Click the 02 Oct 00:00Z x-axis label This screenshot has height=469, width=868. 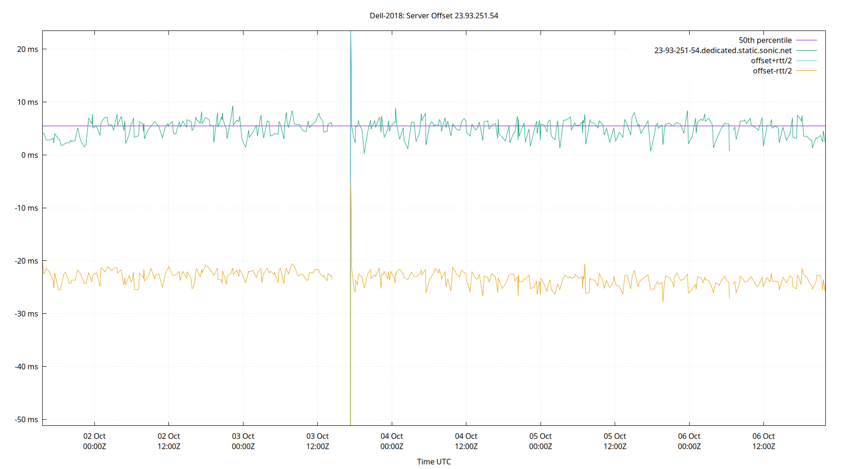point(94,441)
